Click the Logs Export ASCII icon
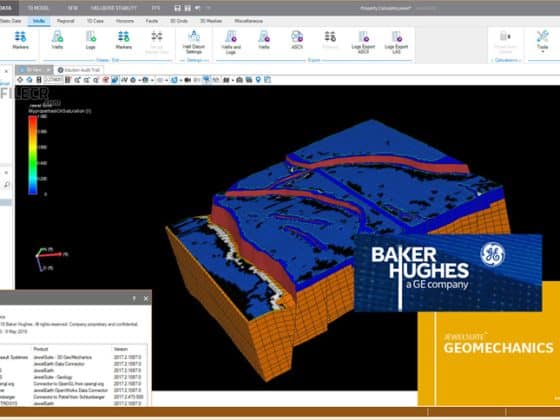Viewport: 560px width, 420px height. [363, 42]
